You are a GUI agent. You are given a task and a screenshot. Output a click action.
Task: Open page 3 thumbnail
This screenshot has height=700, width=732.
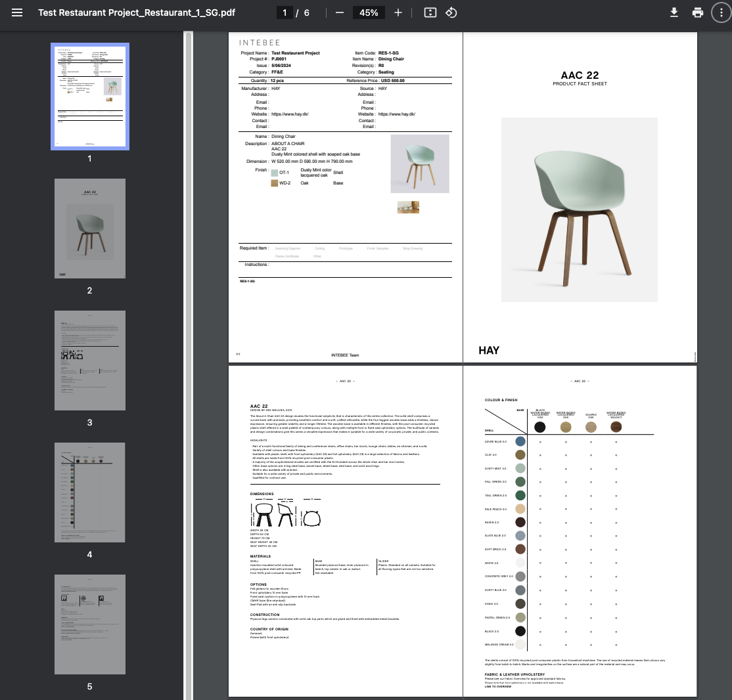[89, 361]
